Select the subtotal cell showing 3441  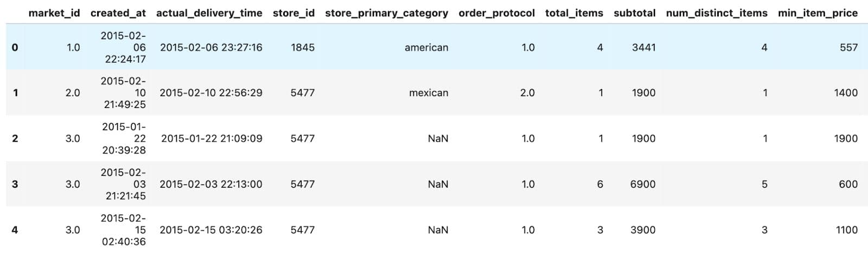click(x=643, y=48)
